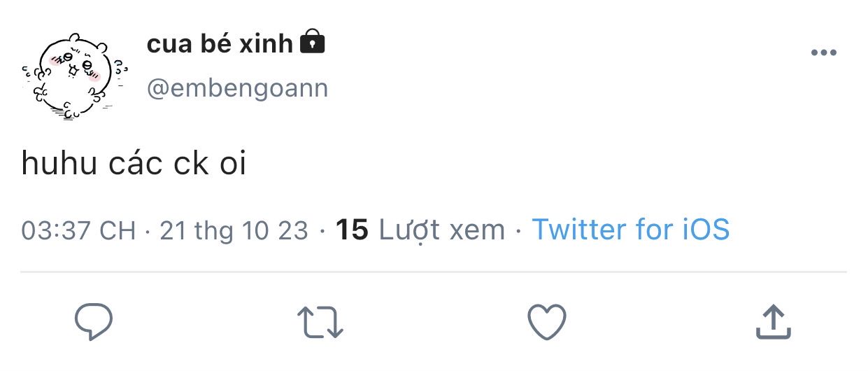Tap the share icon under the tweet

[773, 322]
